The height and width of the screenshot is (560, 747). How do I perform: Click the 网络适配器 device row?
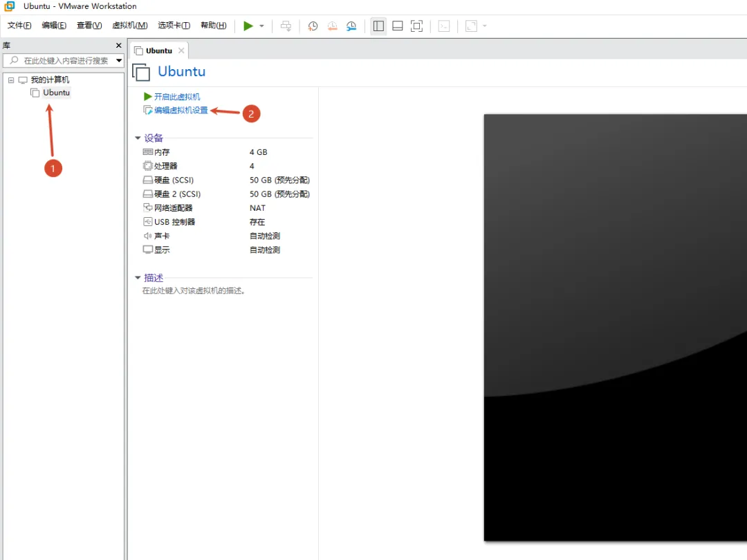227,207
